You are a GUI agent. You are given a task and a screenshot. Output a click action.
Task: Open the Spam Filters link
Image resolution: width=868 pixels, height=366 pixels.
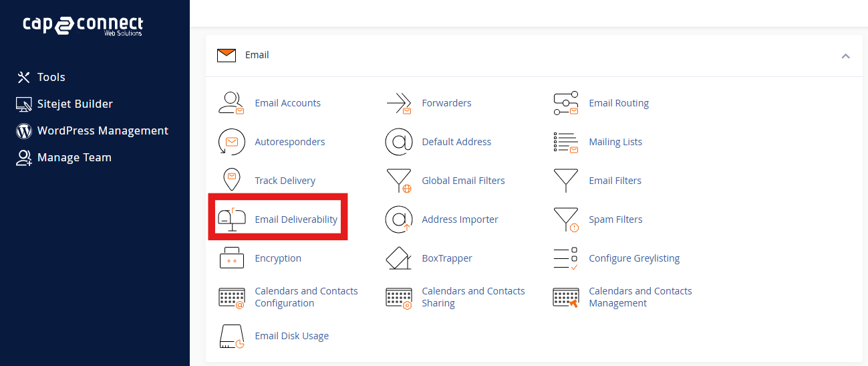(x=615, y=219)
